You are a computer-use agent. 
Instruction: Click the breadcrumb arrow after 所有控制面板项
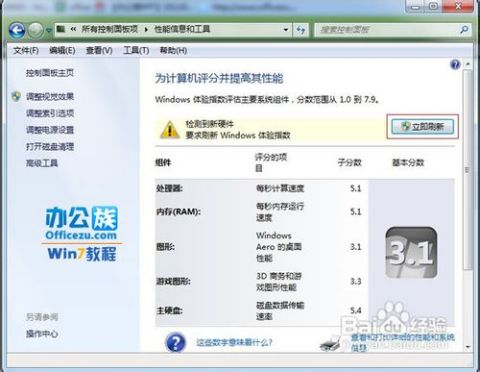(146, 30)
